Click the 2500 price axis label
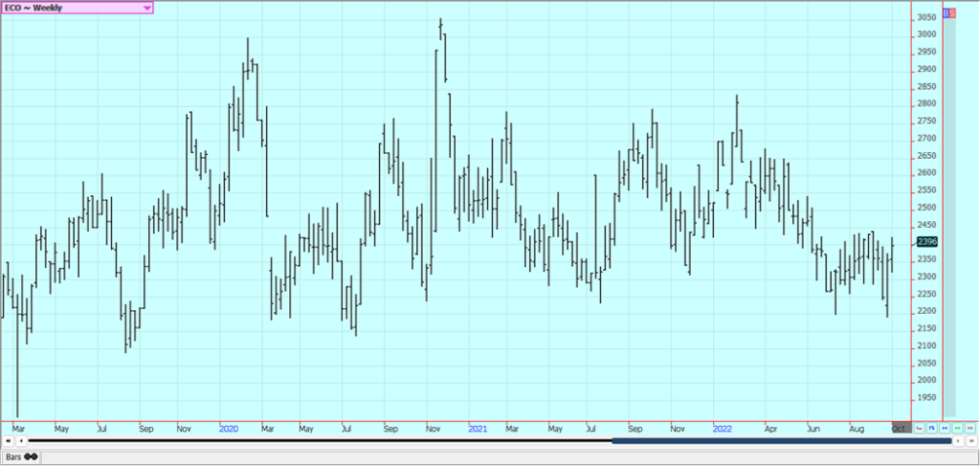 coord(926,208)
